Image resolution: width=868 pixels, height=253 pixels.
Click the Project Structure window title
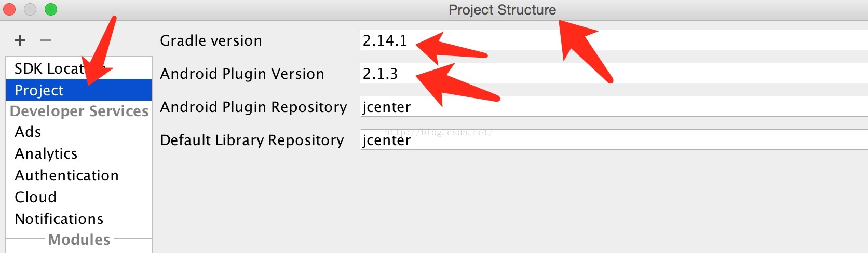[502, 10]
